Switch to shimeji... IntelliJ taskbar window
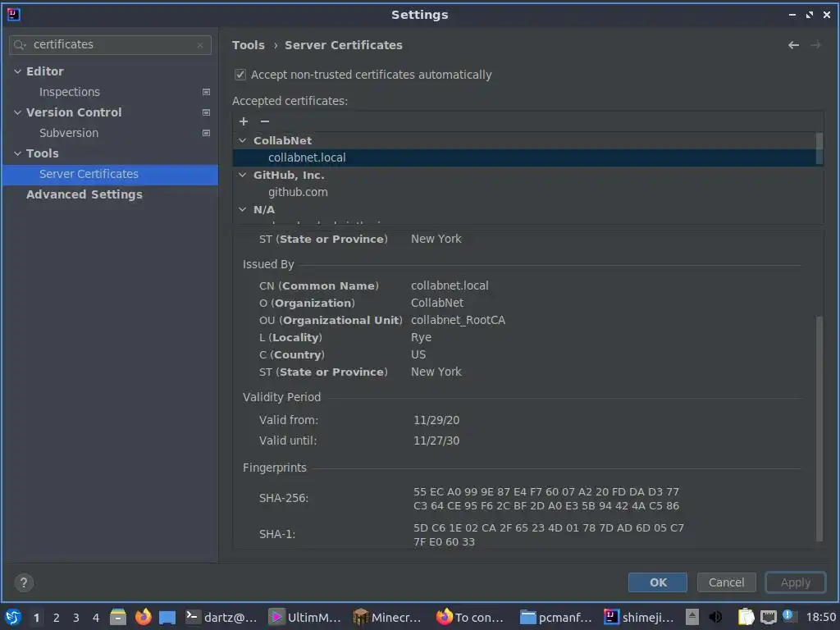840x630 pixels. [x=638, y=617]
